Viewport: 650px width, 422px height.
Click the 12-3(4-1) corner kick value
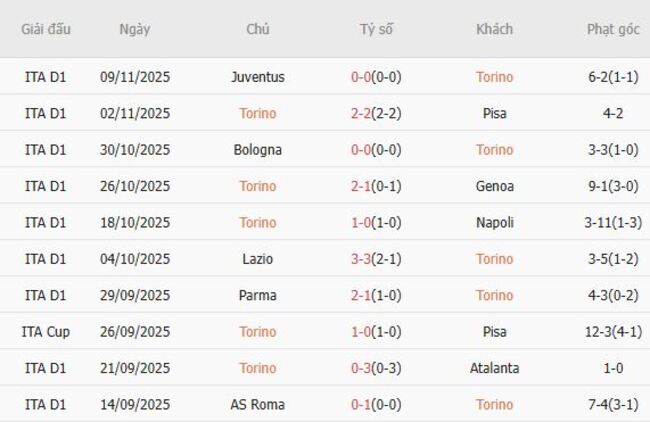click(613, 332)
